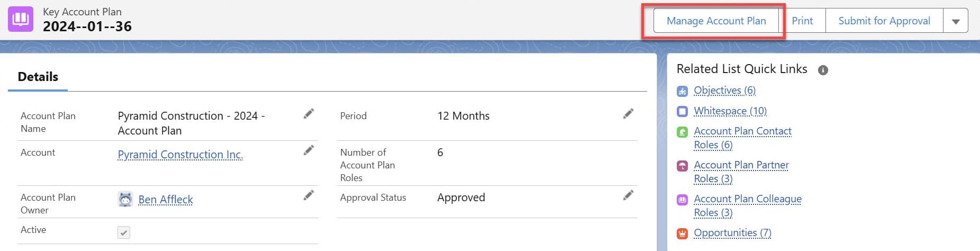This screenshot has height=251, width=980.
Task: Click the Manage Account Plan button
Action: [x=716, y=21]
